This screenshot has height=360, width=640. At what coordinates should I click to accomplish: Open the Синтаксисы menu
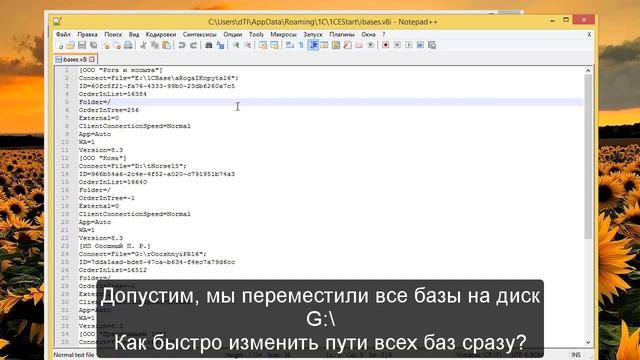point(200,34)
